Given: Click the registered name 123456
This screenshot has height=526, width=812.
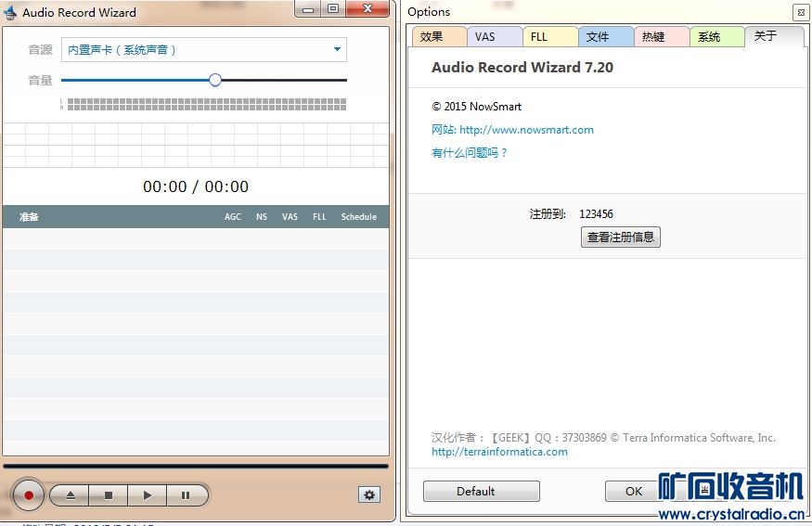Looking at the screenshot, I should click(x=596, y=213).
